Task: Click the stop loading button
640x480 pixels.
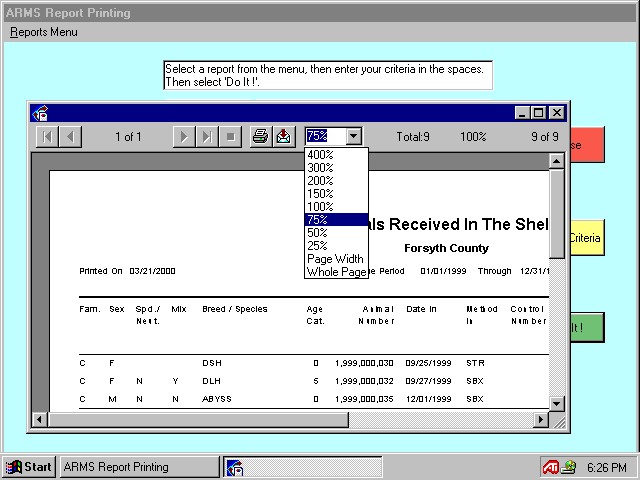Action: click(230, 137)
